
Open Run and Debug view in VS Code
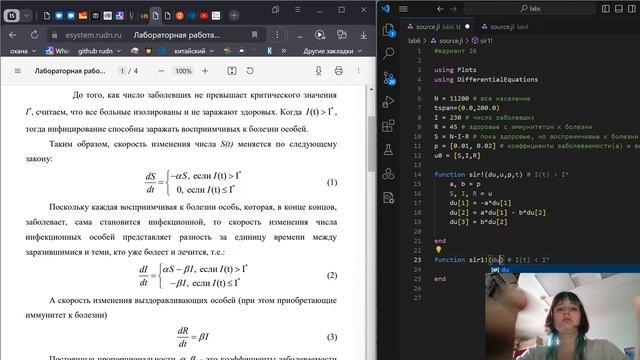point(389,102)
